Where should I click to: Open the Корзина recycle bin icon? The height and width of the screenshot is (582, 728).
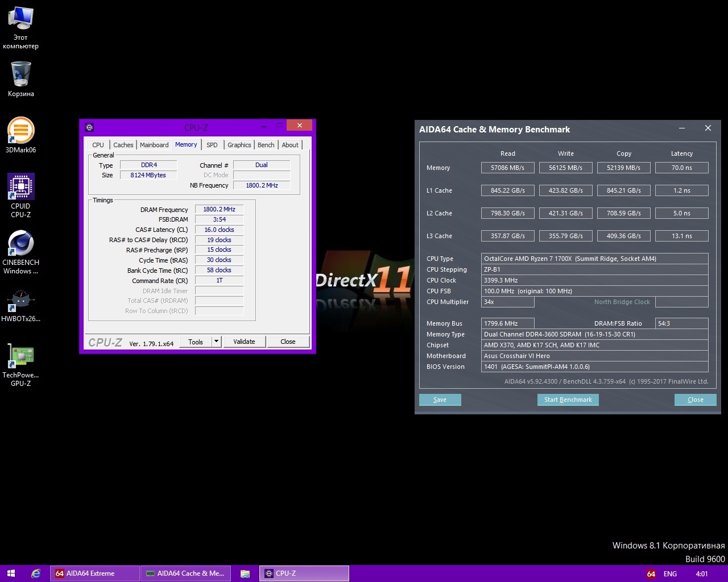point(20,78)
